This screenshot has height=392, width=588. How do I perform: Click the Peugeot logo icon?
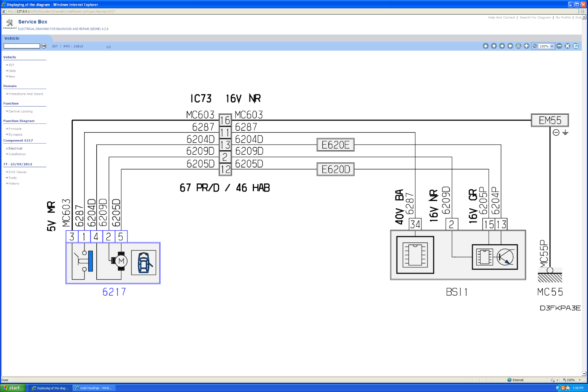10,24
